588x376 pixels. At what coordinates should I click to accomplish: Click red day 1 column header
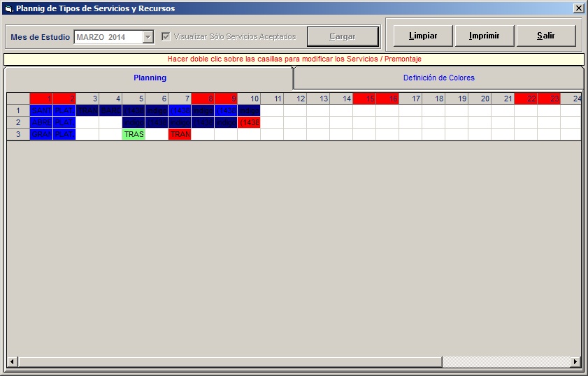(41, 99)
